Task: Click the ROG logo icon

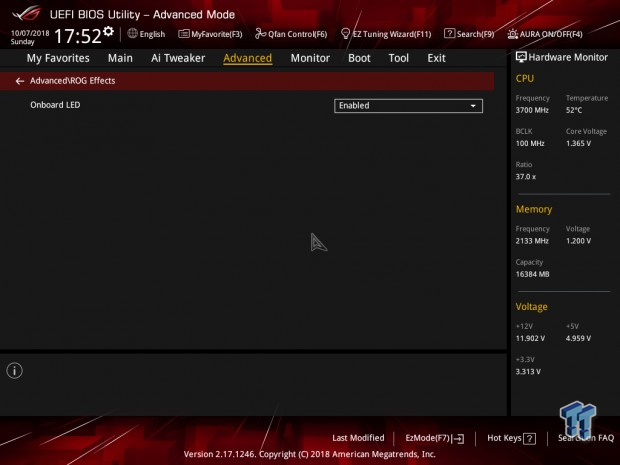Action: pyautogui.click(x=26, y=13)
